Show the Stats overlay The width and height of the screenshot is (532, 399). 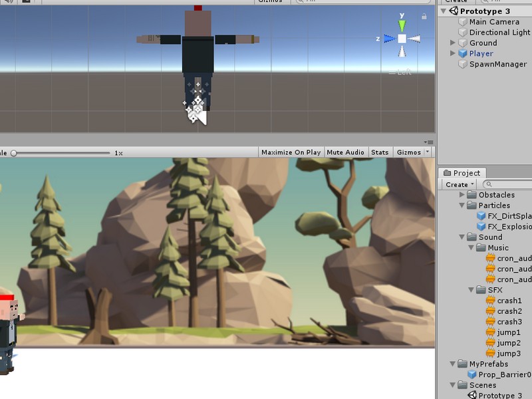pyautogui.click(x=380, y=152)
